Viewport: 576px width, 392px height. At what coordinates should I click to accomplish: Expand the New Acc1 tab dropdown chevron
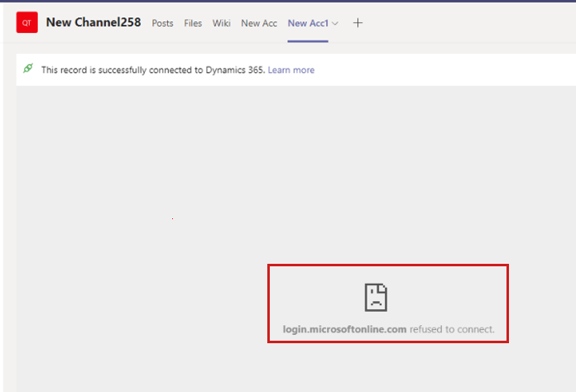click(x=335, y=23)
